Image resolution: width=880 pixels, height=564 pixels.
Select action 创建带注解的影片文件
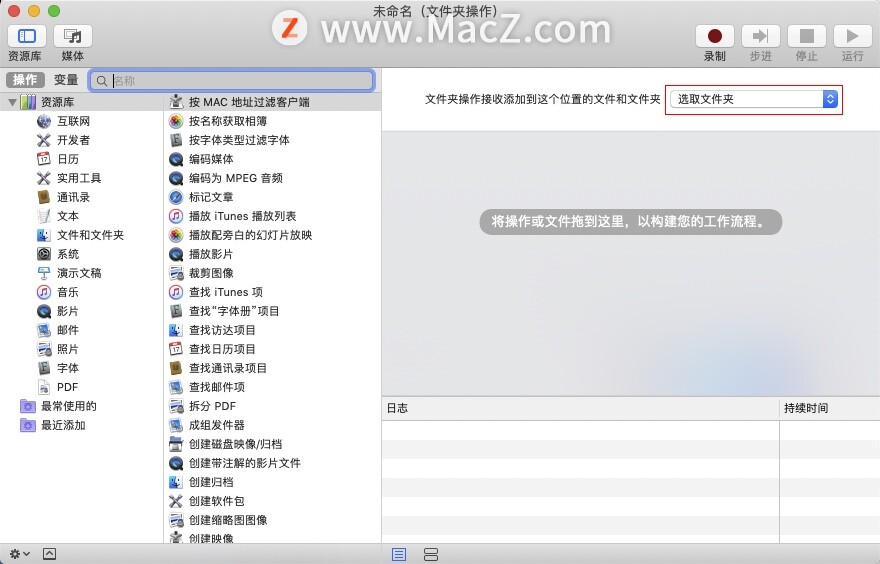(274, 464)
